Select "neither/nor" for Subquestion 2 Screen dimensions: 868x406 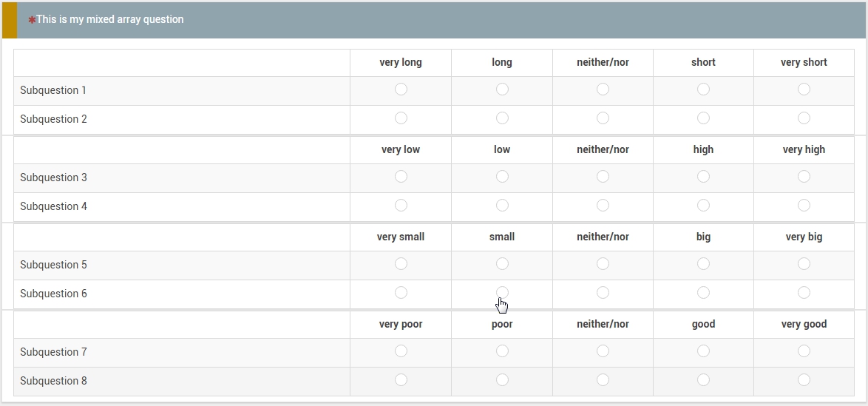(x=603, y=118)
